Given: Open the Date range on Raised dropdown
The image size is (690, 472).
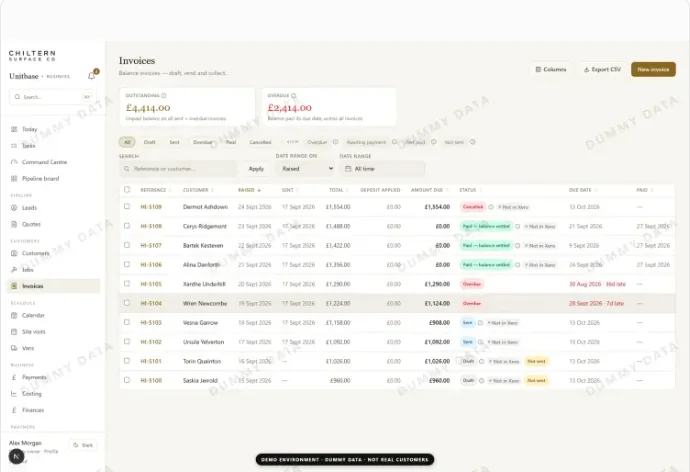Looking at the screenshot, I should click(x=306, y=169).
